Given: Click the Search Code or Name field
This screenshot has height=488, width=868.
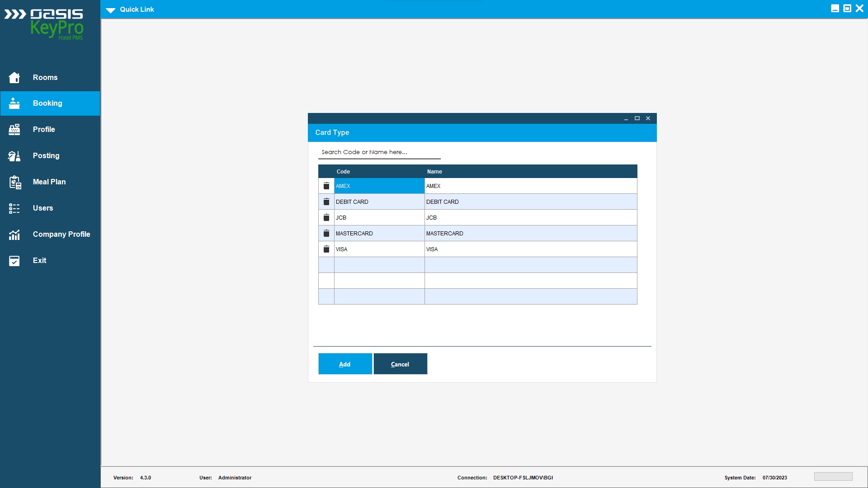Looking at the screenshot, I should 379,152.
